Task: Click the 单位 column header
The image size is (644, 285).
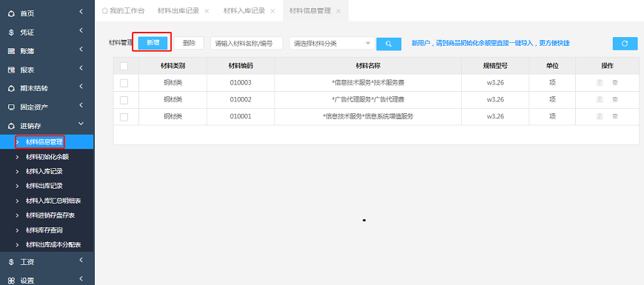Action: click(x=552, y=66)
